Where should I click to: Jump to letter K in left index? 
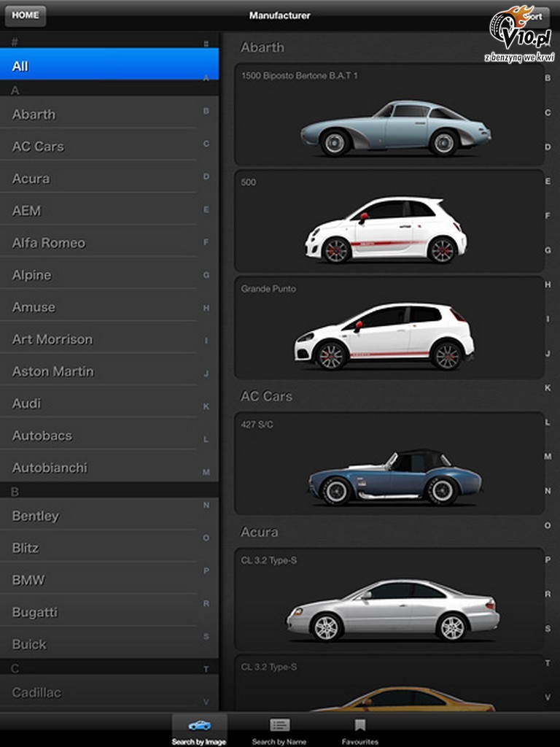coord(206,406)
